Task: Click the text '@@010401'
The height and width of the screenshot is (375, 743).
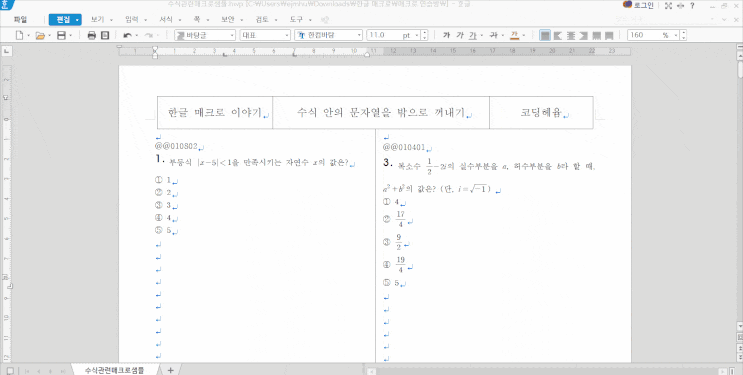Action: coord(404,147)
